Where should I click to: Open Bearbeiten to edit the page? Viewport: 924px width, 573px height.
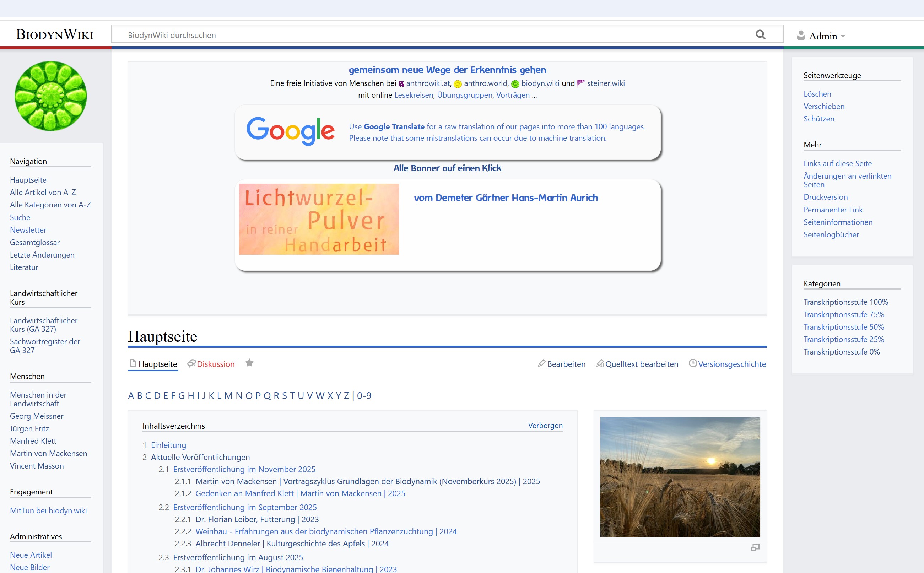click(566, 364)
